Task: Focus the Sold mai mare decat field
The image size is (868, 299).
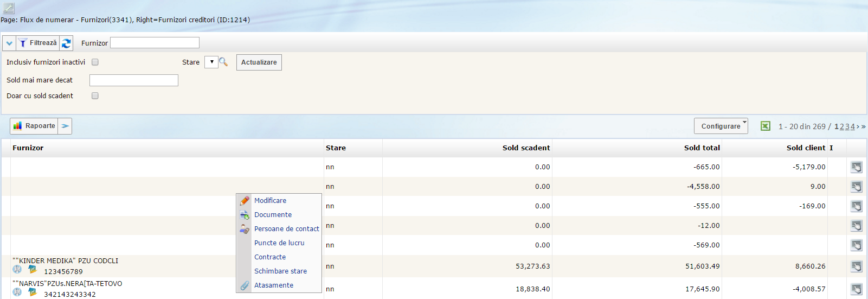Action: pyautogui.click(x=133, y=80)
